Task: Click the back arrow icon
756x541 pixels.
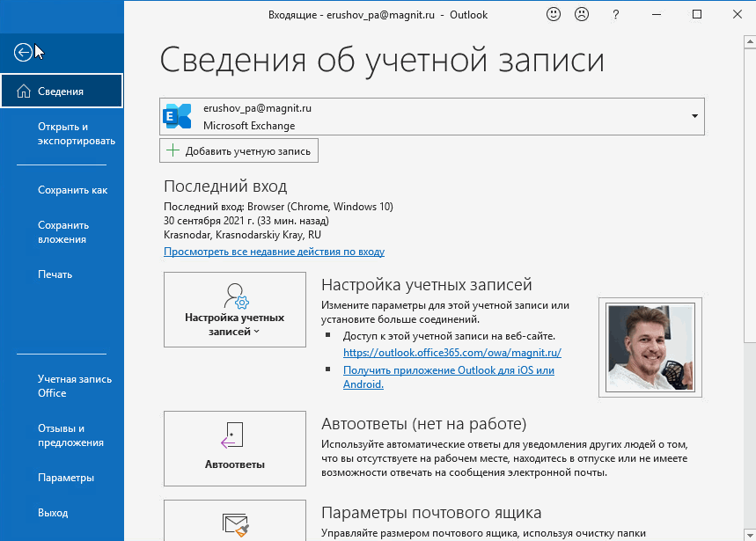Action: pyautogui.click(x=23, y=52)
